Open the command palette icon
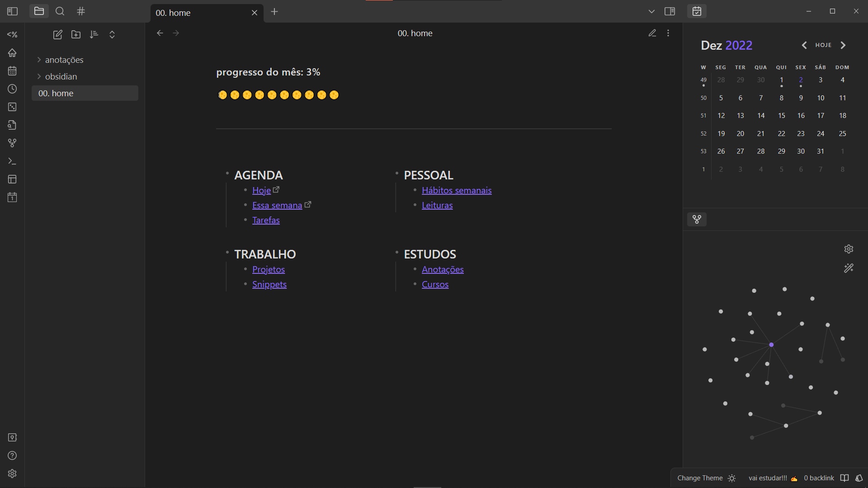Screen dimensions: 868x488 [x=12, y=161]
